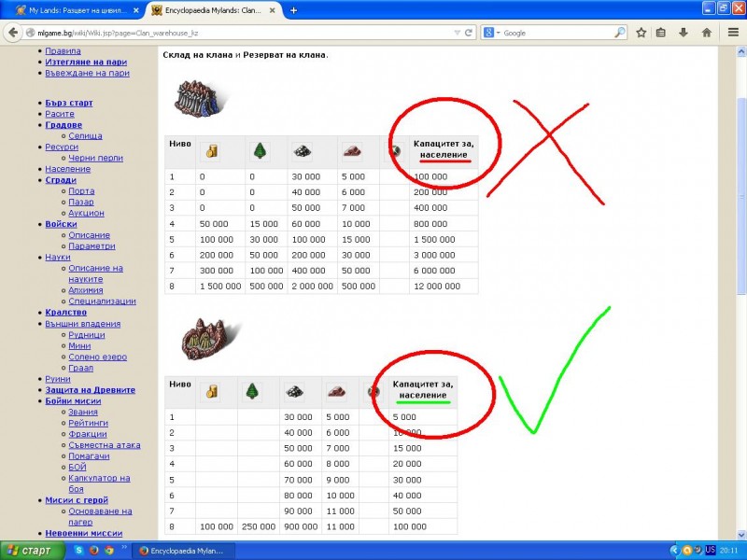Click the search magnifier icon in search box
Image resolution: width=747 pixels, height=560 pixels.
tap(619, 32)
